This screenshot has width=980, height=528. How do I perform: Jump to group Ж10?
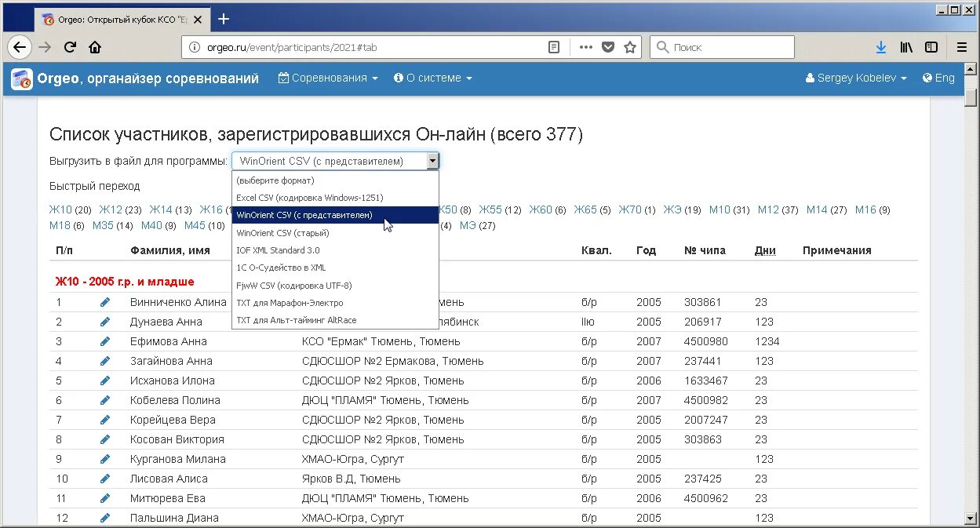(x=60, y=209)
